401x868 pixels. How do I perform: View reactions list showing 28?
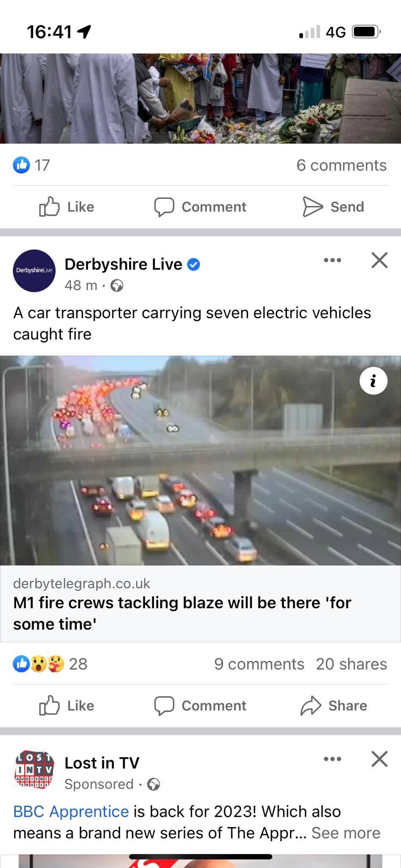[x=50, y=664]
